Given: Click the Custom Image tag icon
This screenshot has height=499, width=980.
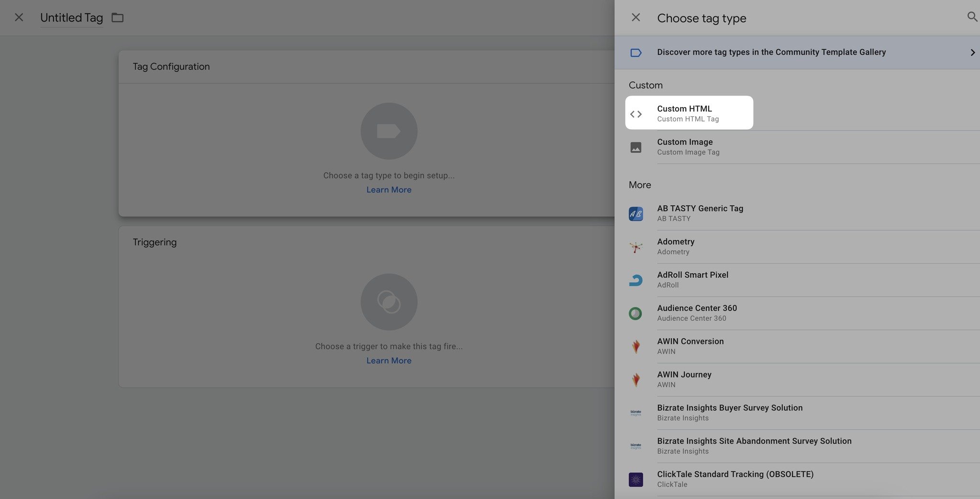Looking at the screenshot, I should tap(636, 147).
